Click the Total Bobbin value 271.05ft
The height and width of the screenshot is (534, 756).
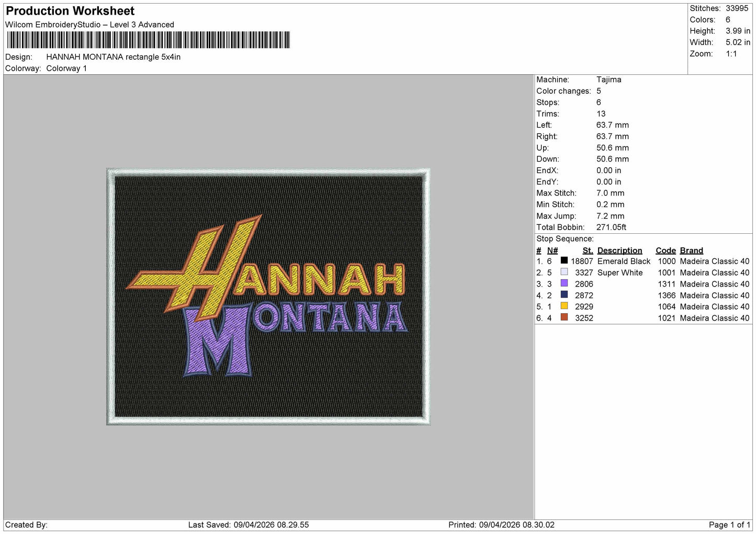click(x=611, y=227)
